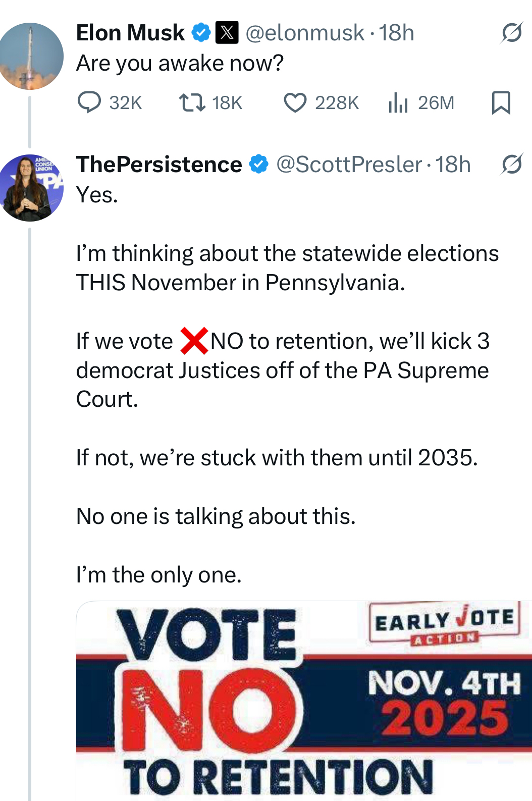Click ThePersistence's blue verified badge

pyautogui.click(x=259, y=165)
